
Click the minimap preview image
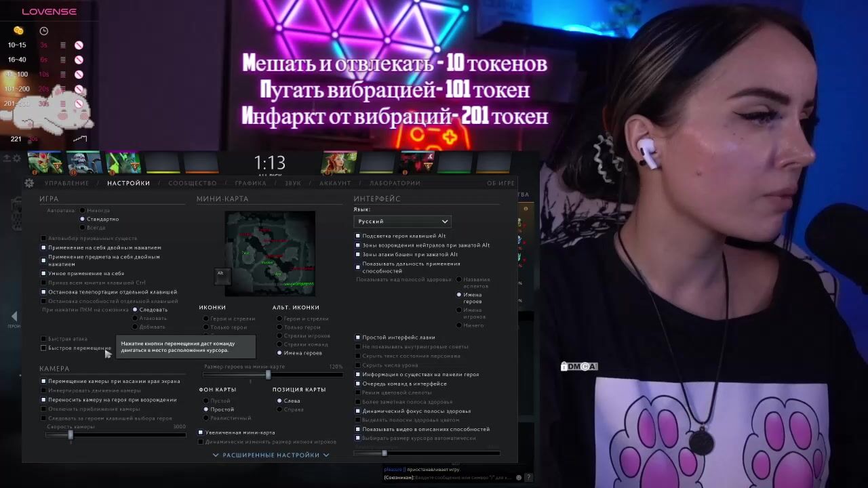click(x=270, y=253)
